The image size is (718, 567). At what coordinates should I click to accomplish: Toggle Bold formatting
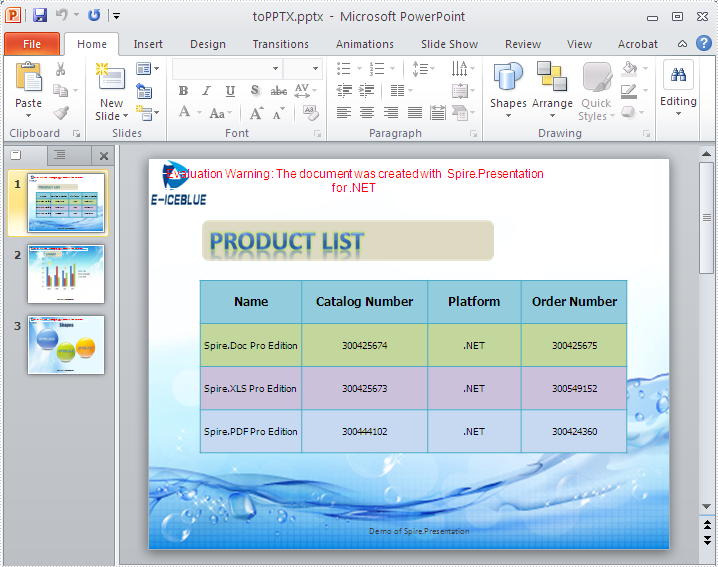[184, 91]
